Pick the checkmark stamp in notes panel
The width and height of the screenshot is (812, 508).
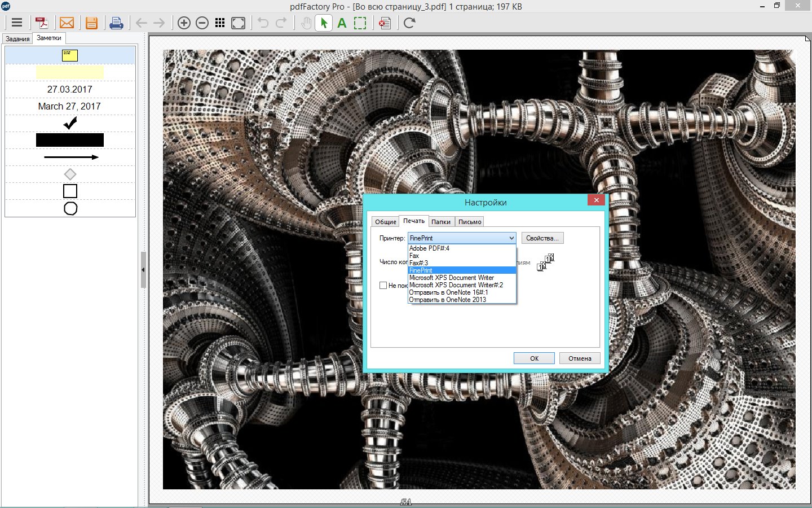[x=70, y=123]
